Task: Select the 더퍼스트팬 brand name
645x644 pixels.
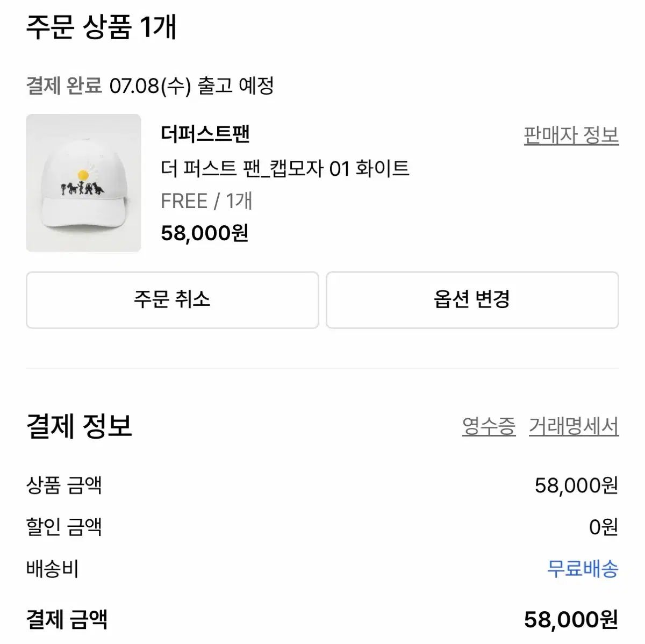Action: click(x=205, y=134)
